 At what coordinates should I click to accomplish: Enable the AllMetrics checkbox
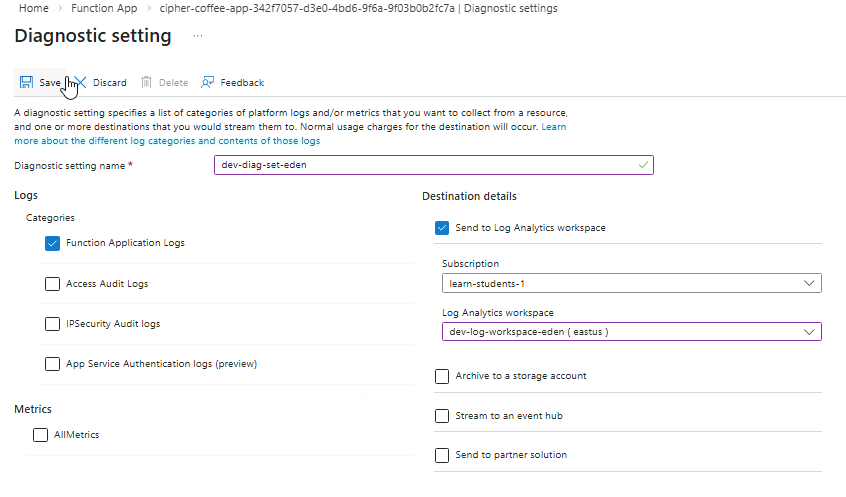[41, 435]
